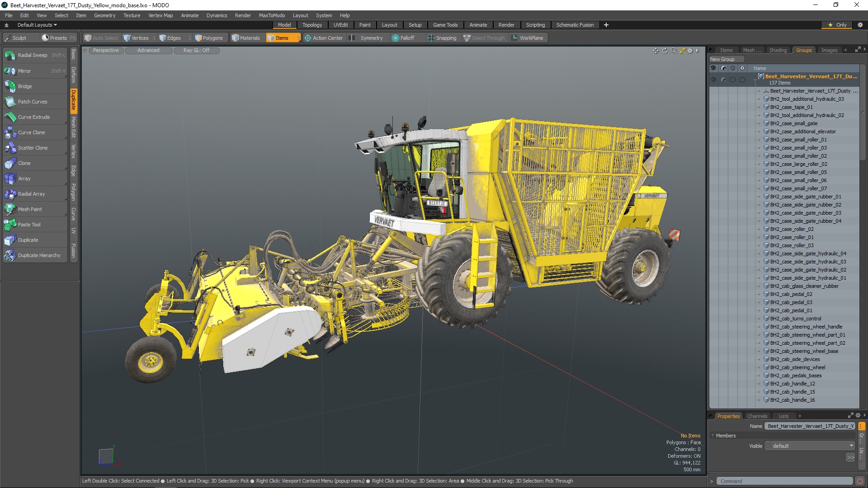
Task: Toggle render camera icon of Beet_Harvester group
Action: [x=723, y=80]
